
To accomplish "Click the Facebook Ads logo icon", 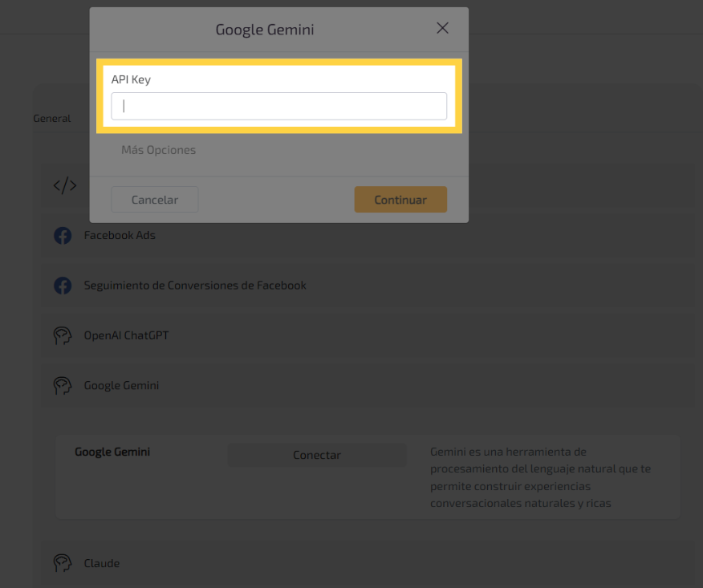I will 63,236.
